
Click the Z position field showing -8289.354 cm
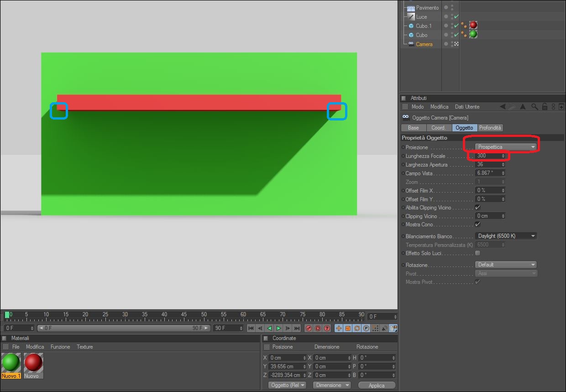click(x=287, y=375)
